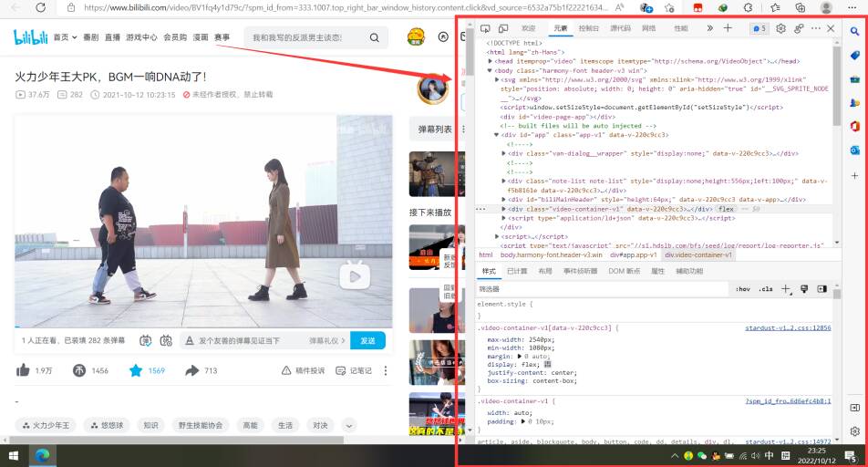This screenshot has width=868, height=467.
Task: Select html in the DOM breadcrumb bar
Action: (485, 254)
